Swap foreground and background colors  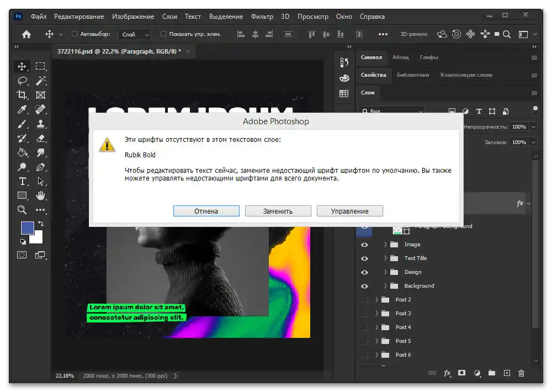[x=41, y=224]
